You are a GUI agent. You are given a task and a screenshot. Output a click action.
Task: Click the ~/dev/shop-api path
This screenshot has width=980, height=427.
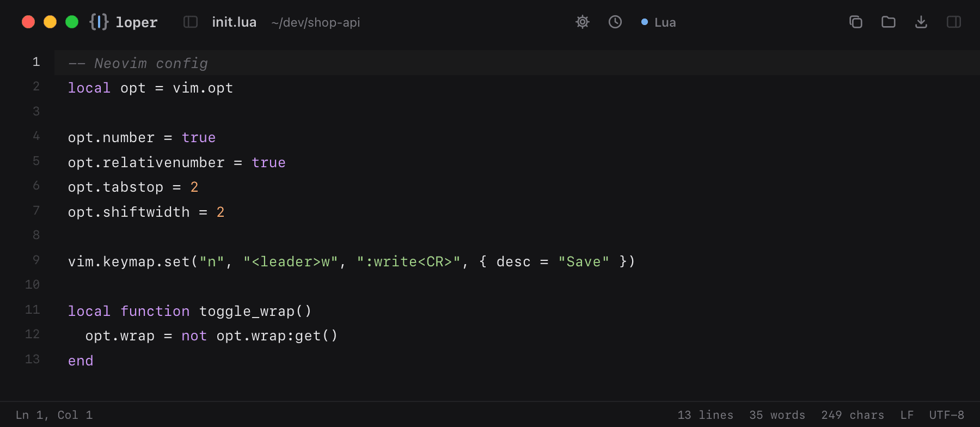tap(316, 22)
